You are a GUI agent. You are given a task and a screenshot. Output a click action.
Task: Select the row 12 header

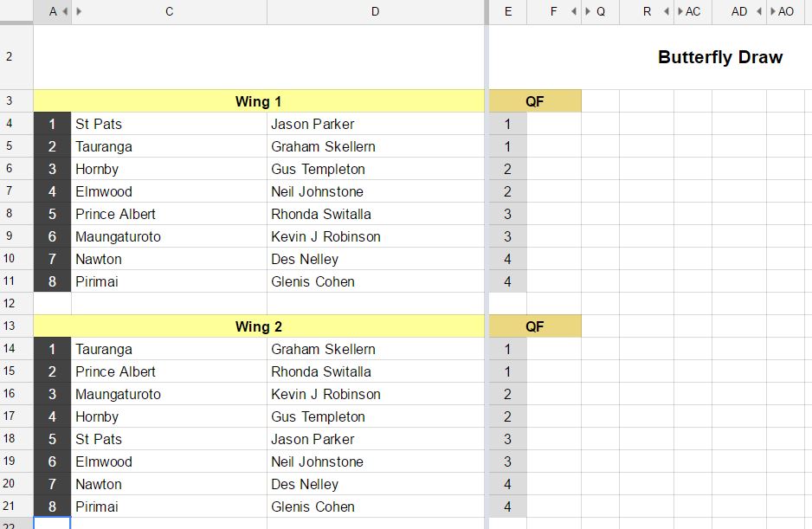[x=10, y=304]
